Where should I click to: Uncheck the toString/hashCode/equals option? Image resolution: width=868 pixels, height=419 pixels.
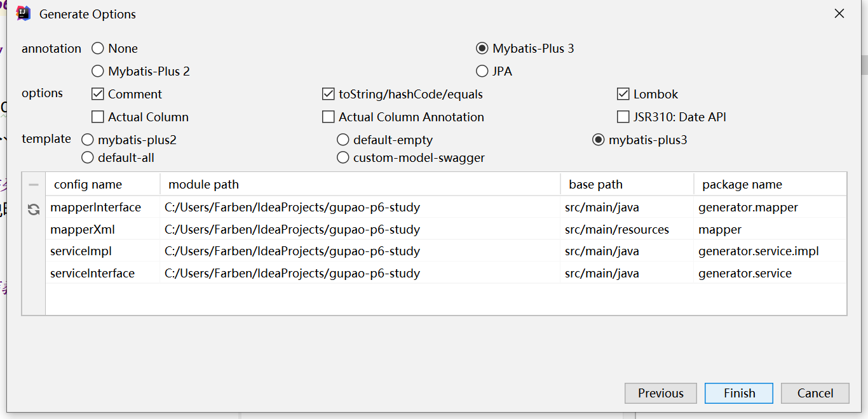pos(329,95)
